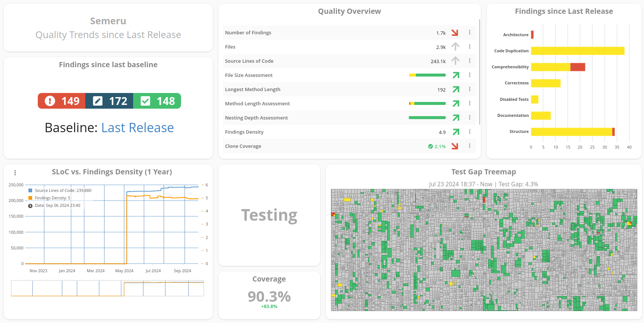Click the Findings since Last Release title
Image resolution: width=644 pixels, height=323 pixels.
click(x=564, y=11)
